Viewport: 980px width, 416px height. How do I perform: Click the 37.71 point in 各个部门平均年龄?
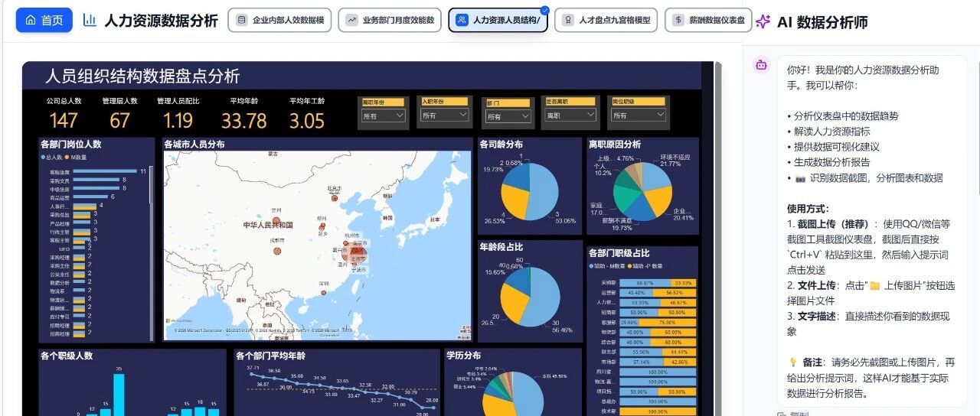[x=253, y=375]
